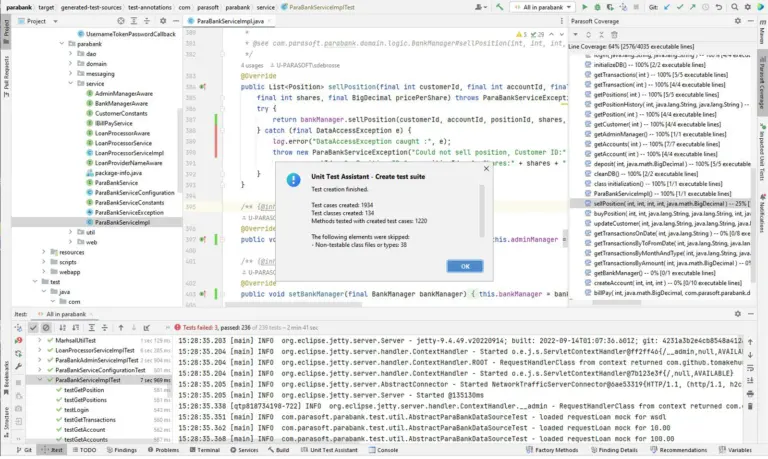The width and height of the screenshot is (768, 459).
Task: Open test runner settings gear
Action: pyautogui.click(x=738, y=314)
